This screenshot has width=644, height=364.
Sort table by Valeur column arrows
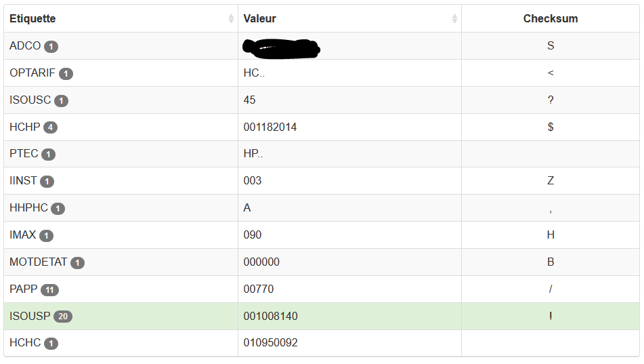[x=454, y=18]
